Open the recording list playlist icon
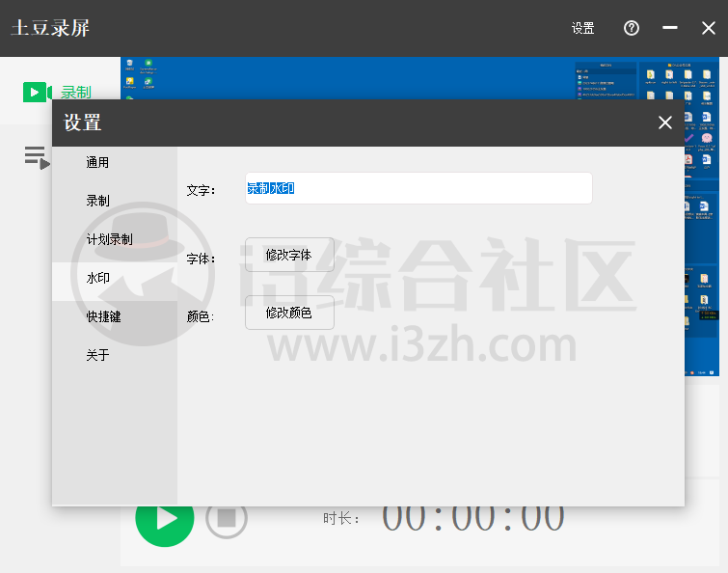728x573 pixels. point(38,157)
